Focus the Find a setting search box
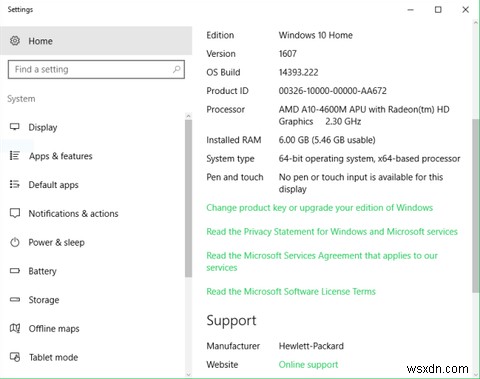The image size is (480, 379). [x=96, y=69]
